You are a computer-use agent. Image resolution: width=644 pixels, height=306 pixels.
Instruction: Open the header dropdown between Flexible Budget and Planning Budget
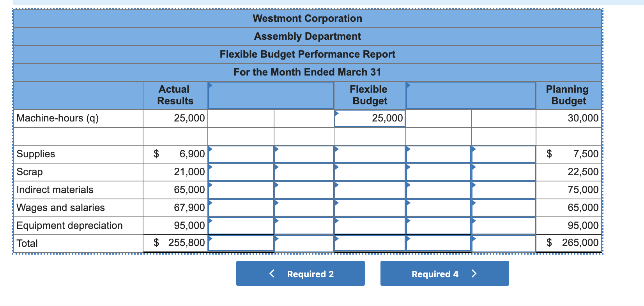471,95
